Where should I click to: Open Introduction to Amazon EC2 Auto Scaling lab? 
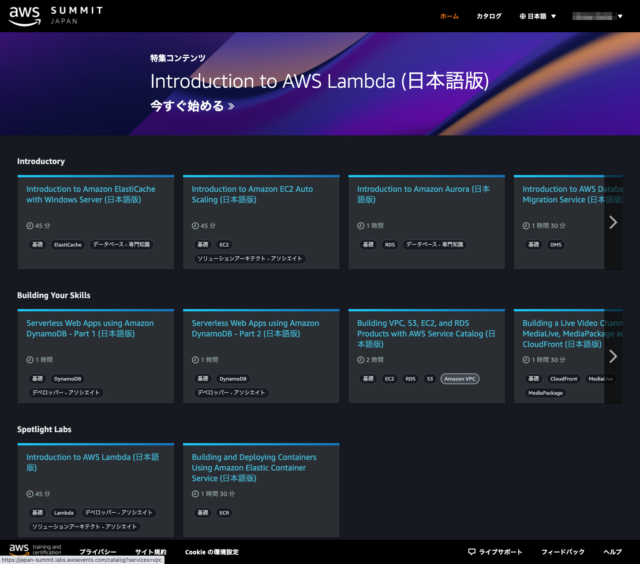[x=252, y=194]
